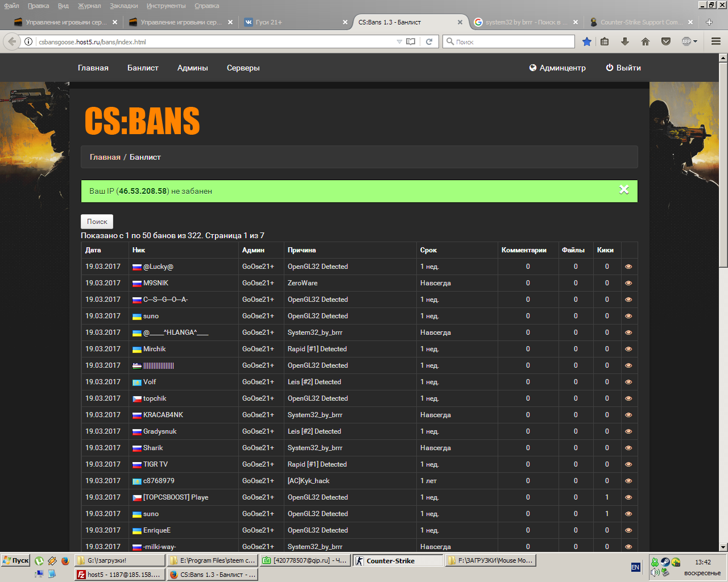The width and height of the screenshot is (728, 582).
Task: Click the EN language indicator
Action: coord(635,567)
